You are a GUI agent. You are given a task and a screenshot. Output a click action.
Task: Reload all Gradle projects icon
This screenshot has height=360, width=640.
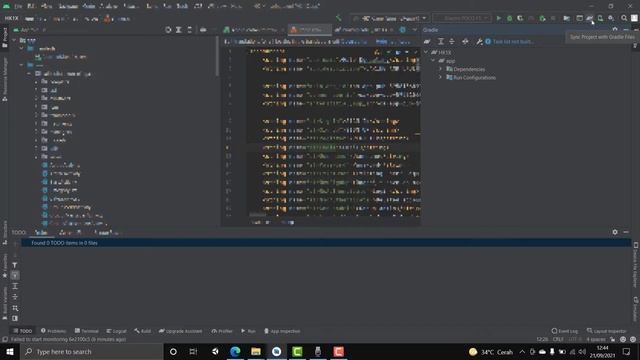coord(427,41)
